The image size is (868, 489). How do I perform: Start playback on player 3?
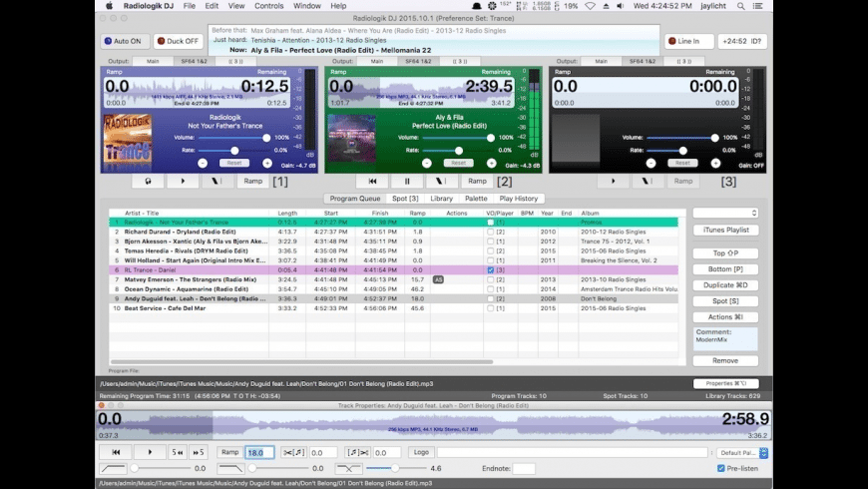coord(613,181)
